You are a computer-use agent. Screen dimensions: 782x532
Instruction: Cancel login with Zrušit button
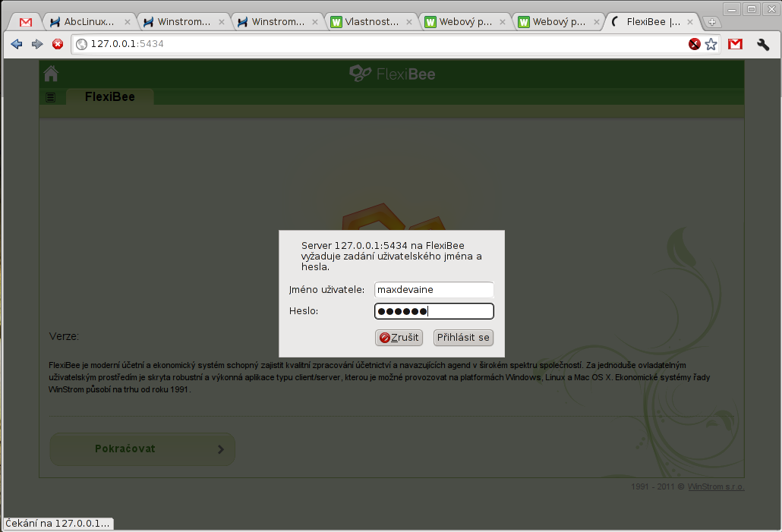coord(399,338)
